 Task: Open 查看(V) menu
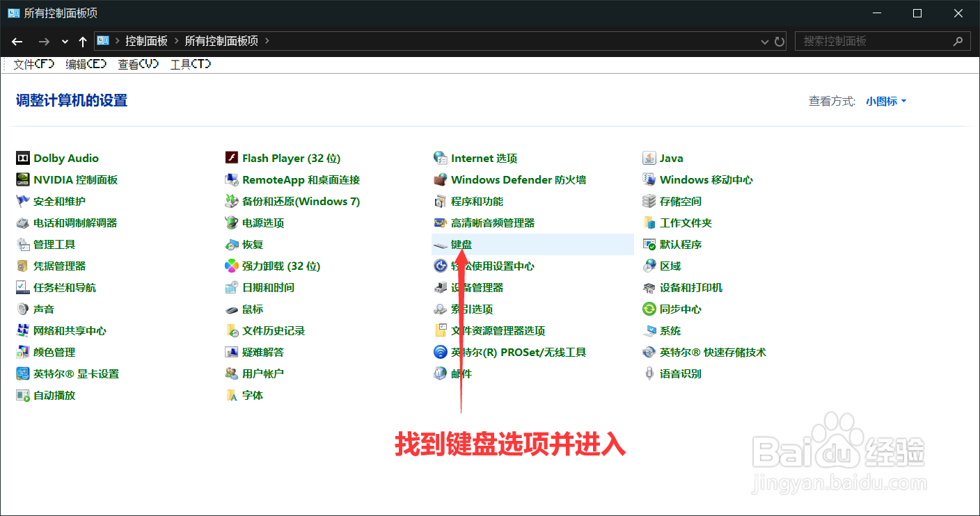138,64
